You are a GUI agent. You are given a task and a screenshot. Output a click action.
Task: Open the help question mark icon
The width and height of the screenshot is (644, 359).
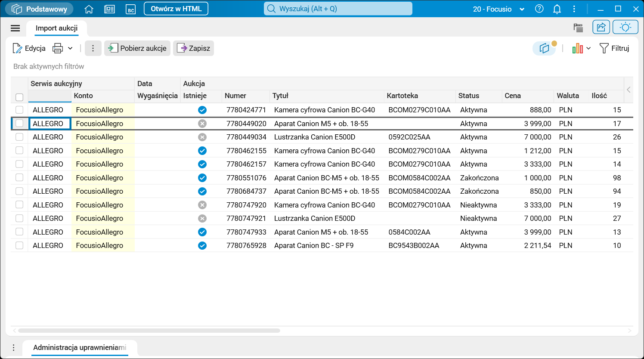tap(539, 9)
